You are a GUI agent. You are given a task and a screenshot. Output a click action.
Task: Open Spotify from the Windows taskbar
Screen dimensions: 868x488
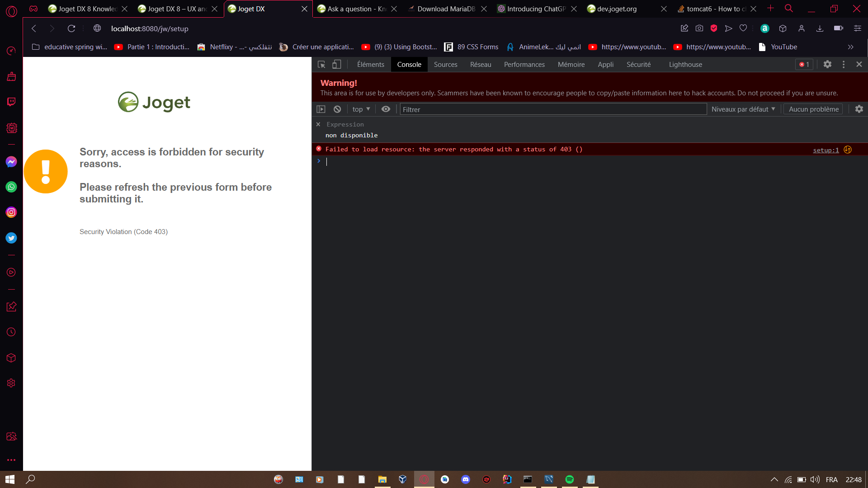tap(570, 479)
